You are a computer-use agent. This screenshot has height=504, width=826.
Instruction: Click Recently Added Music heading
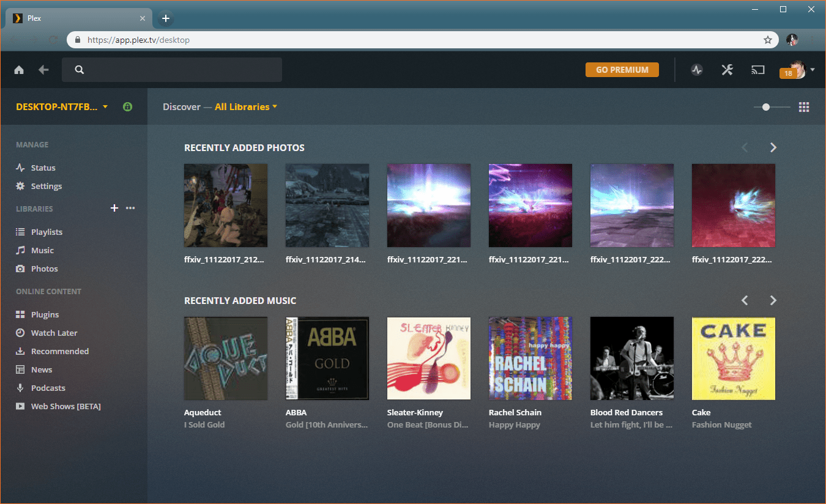240,300
